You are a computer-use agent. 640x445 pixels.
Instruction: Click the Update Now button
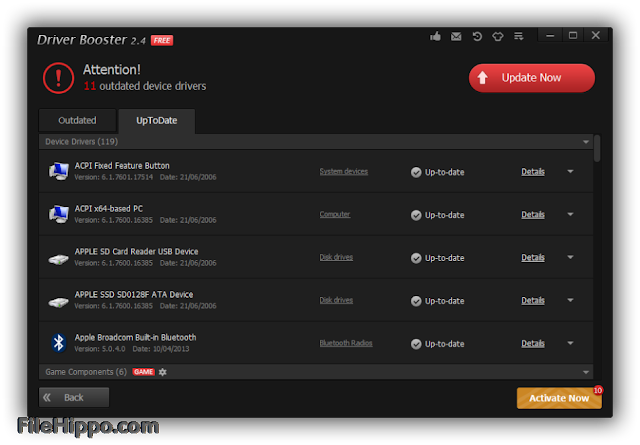pos(531,78)
